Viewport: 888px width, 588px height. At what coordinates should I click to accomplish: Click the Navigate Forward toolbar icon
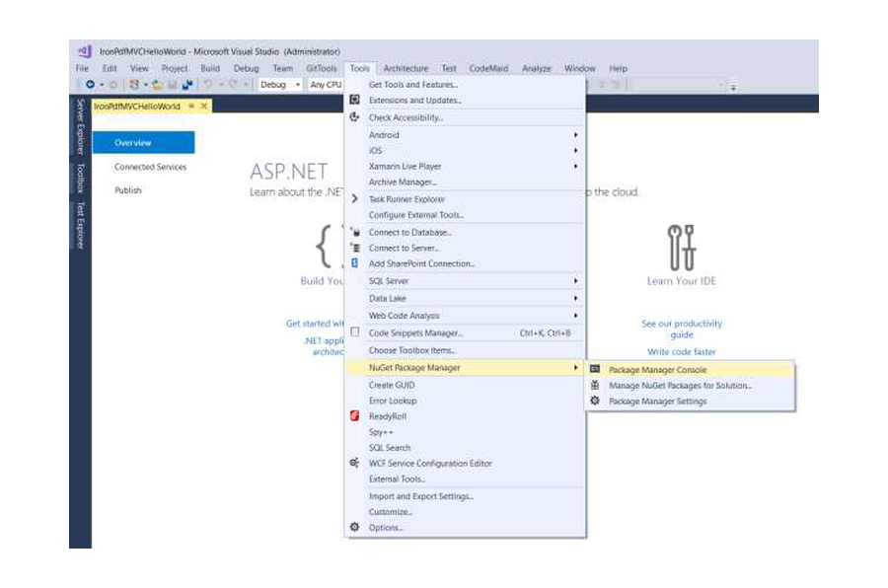pos(113,85)
